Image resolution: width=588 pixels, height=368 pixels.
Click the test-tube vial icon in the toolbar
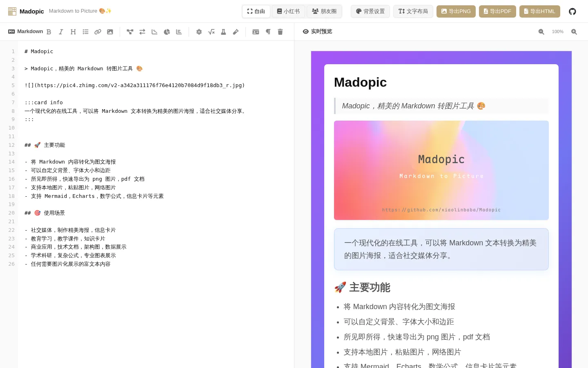coord(236,32)
